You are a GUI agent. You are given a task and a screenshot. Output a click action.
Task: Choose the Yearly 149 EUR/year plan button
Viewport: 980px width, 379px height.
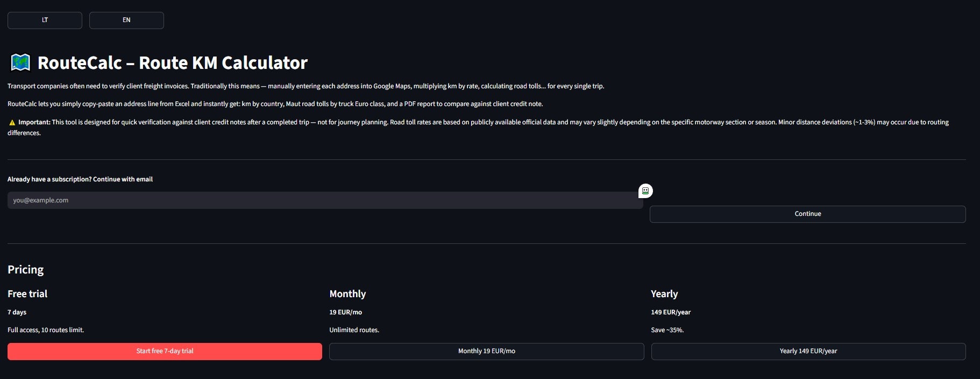click(808, 352)
